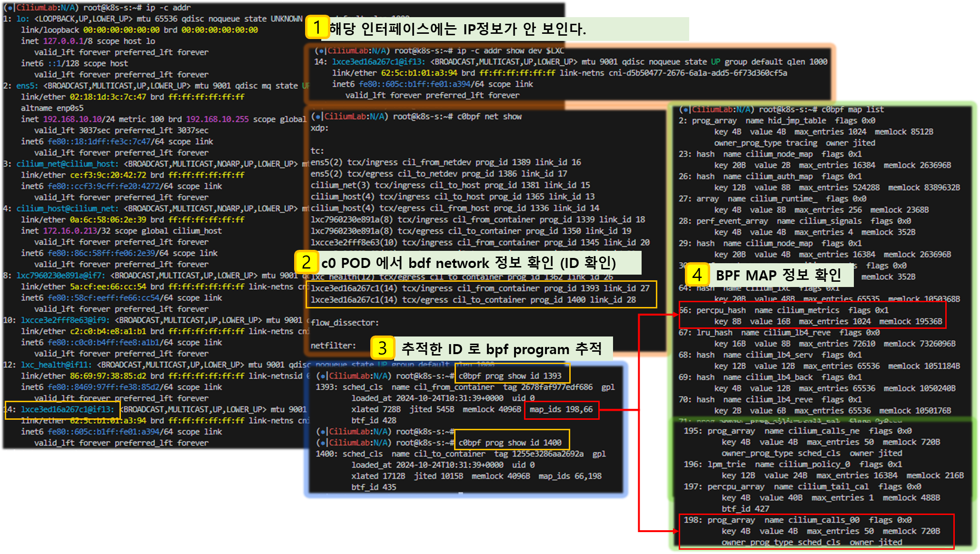This screenshot has width=980, height=554.
Task: Click the yellow number 2 badge
Action: 307,262
